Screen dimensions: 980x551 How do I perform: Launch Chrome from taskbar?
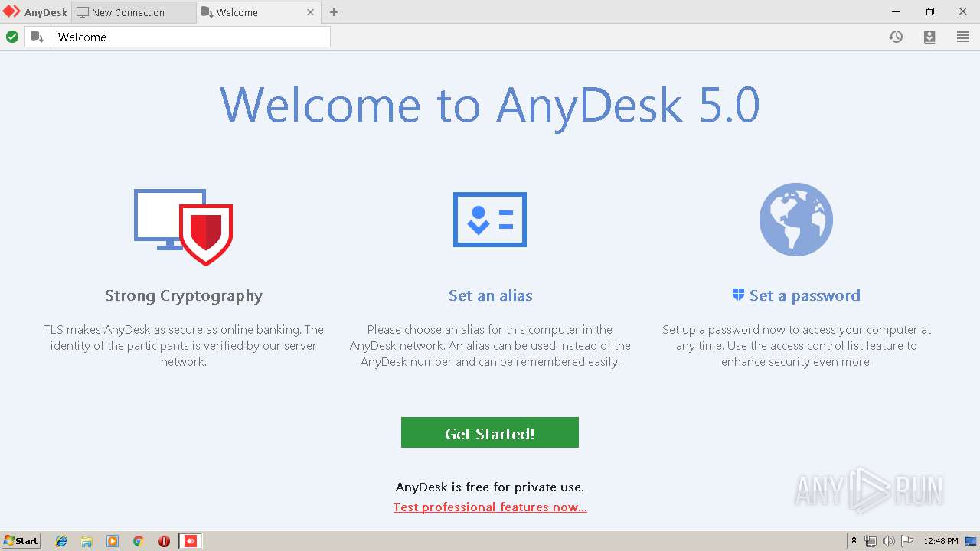138,541
